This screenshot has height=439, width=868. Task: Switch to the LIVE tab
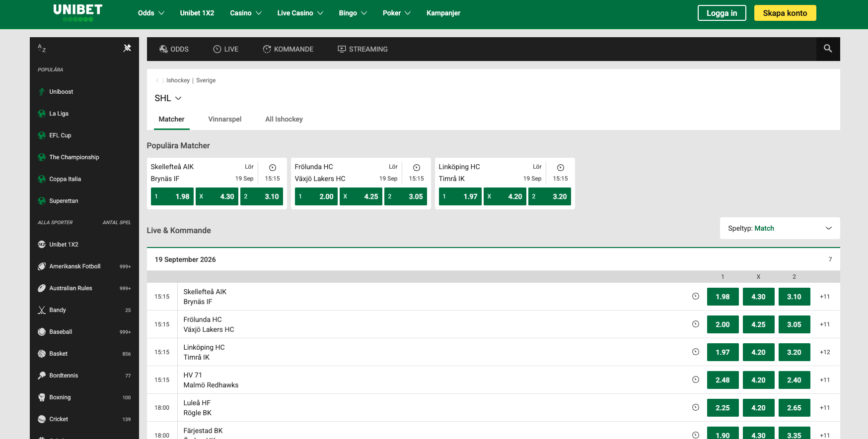[x=226, y=49]
